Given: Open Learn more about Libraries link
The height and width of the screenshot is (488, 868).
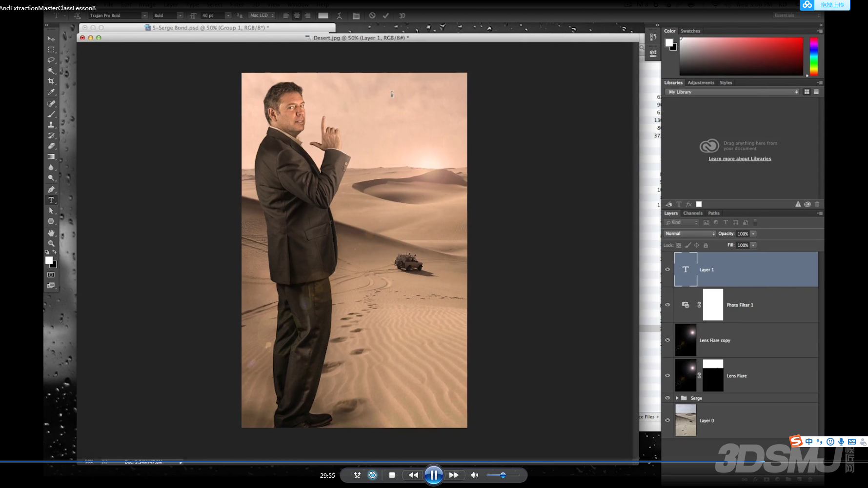Looking at the screenshot, I should 740,158.
